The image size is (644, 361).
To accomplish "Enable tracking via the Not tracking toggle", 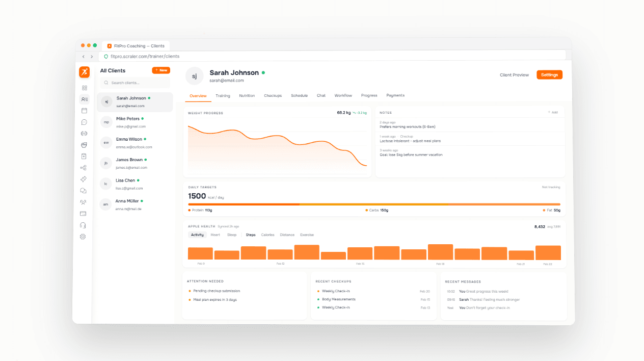I will 552,187.
